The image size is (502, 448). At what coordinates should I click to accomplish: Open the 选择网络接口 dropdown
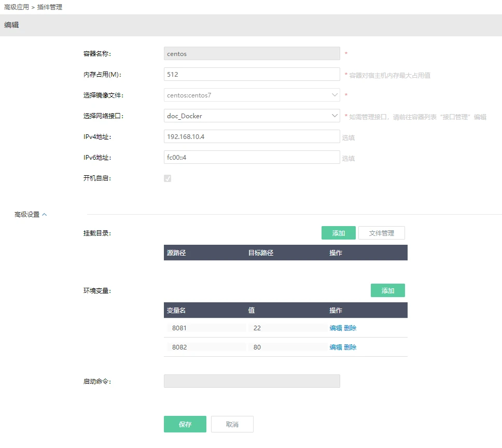coord(252,116)
